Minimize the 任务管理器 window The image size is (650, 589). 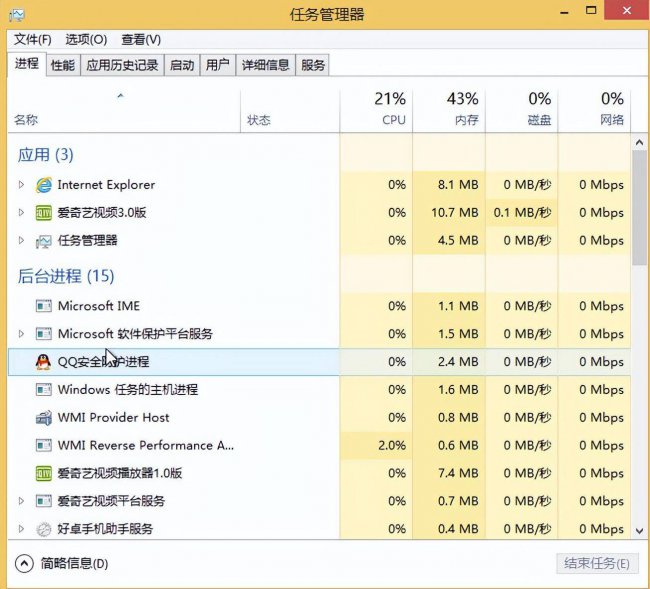tap(564, 12)
